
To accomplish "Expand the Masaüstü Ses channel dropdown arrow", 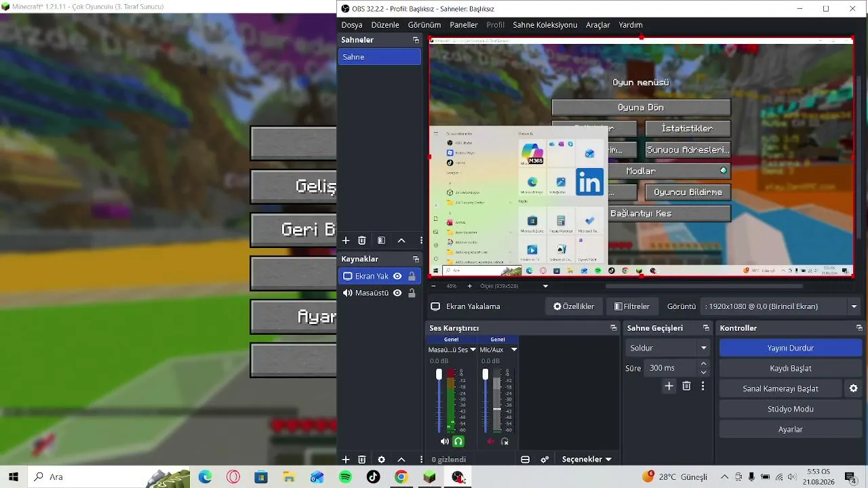I will [473, 350].
